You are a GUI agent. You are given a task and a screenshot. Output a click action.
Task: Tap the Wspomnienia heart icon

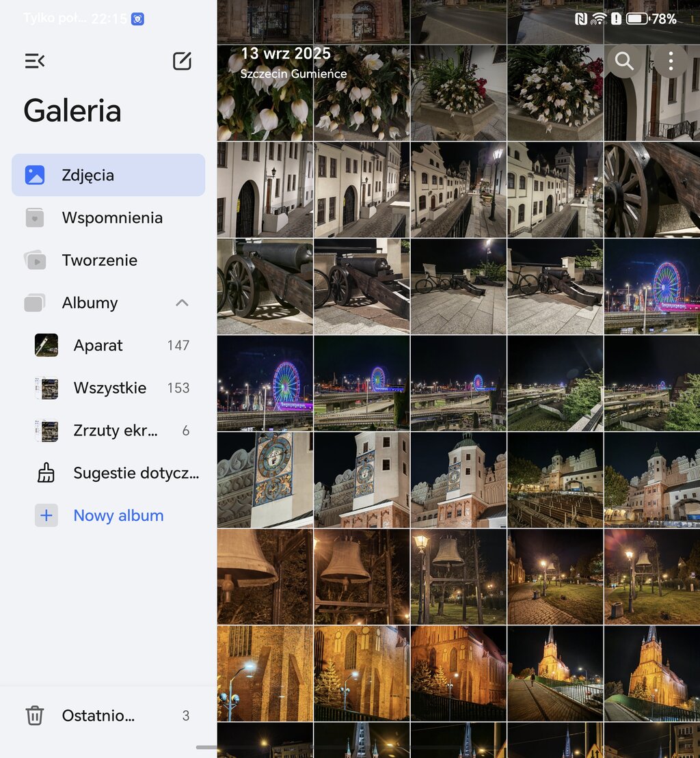(x=35, y=218)
